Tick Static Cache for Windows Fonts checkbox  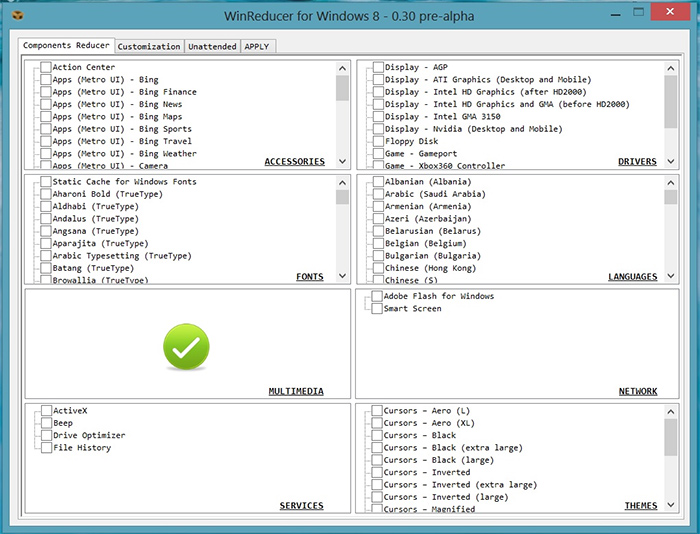pyautogui.click(x=46, y=182)
